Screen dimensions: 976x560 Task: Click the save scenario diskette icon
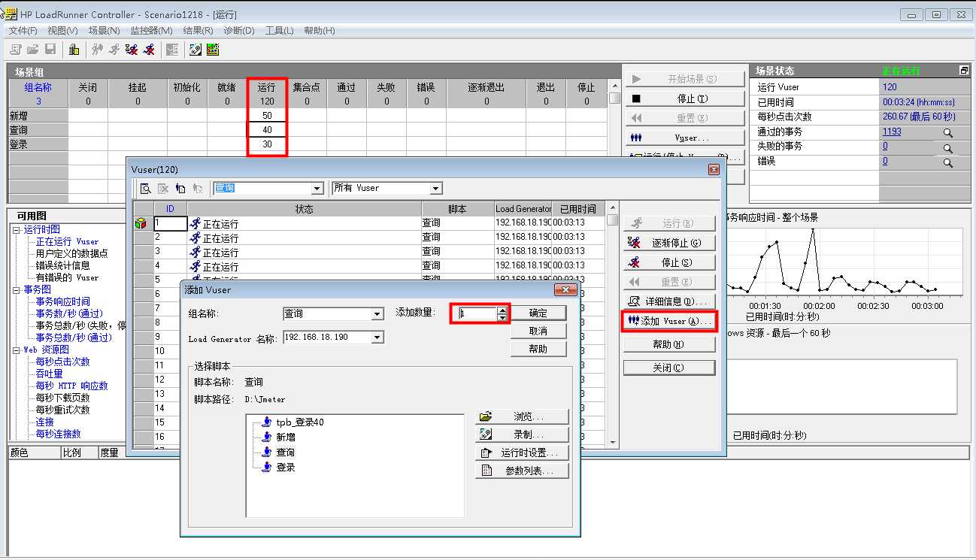point(50,50)
